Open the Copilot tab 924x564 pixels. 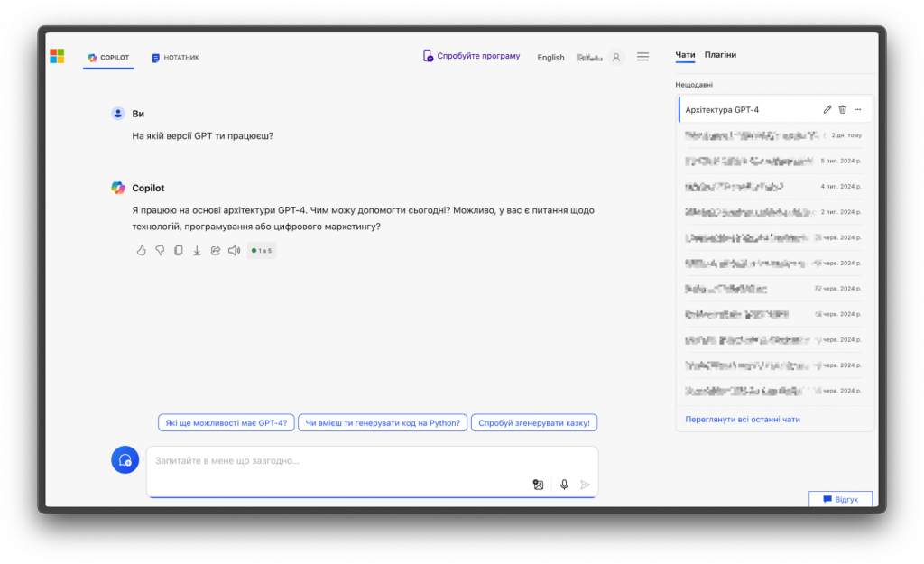point(108,58)
